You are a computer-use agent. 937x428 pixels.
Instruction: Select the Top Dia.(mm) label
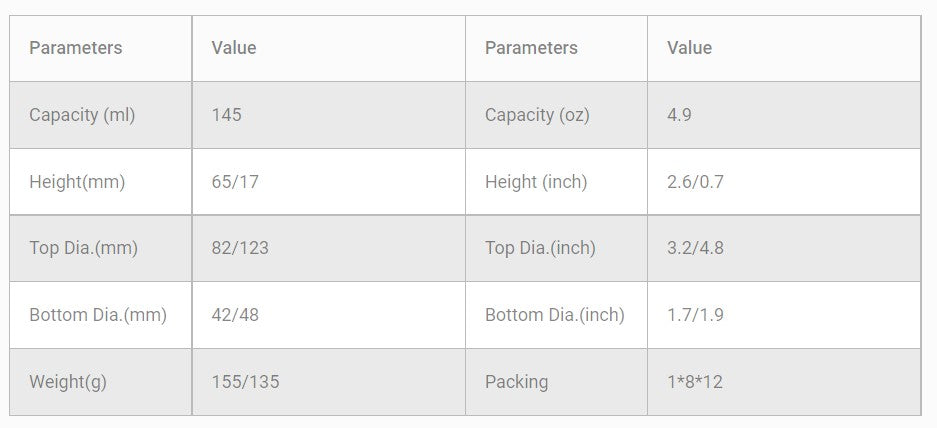83,248
